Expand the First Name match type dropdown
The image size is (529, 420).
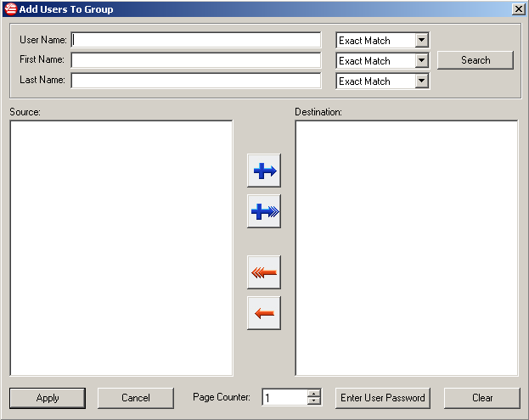(x=421, y=61)
